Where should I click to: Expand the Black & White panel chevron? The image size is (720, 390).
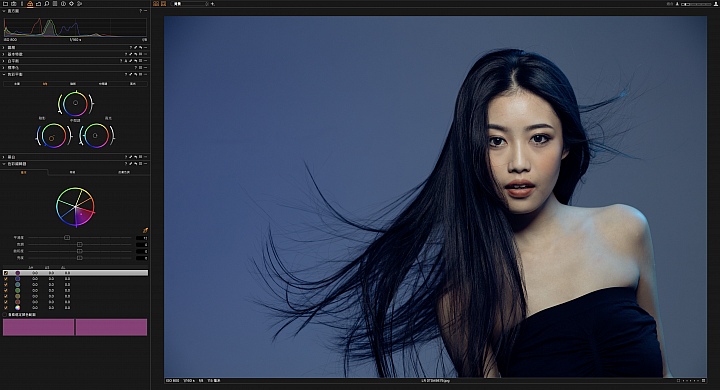(3, 157)
